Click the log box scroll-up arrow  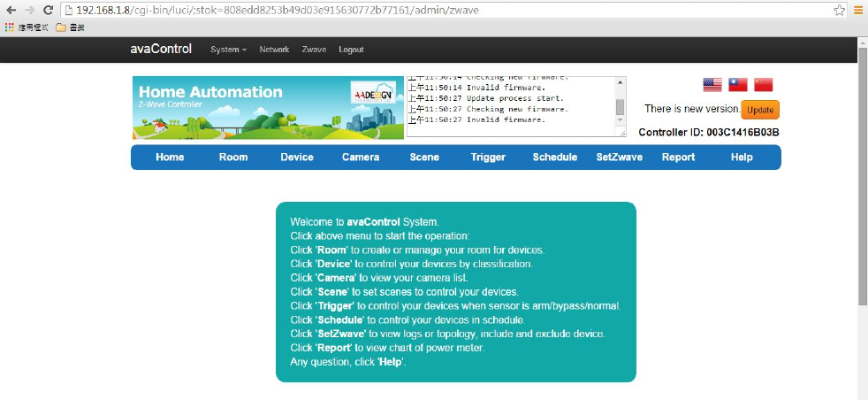point(620,82)
